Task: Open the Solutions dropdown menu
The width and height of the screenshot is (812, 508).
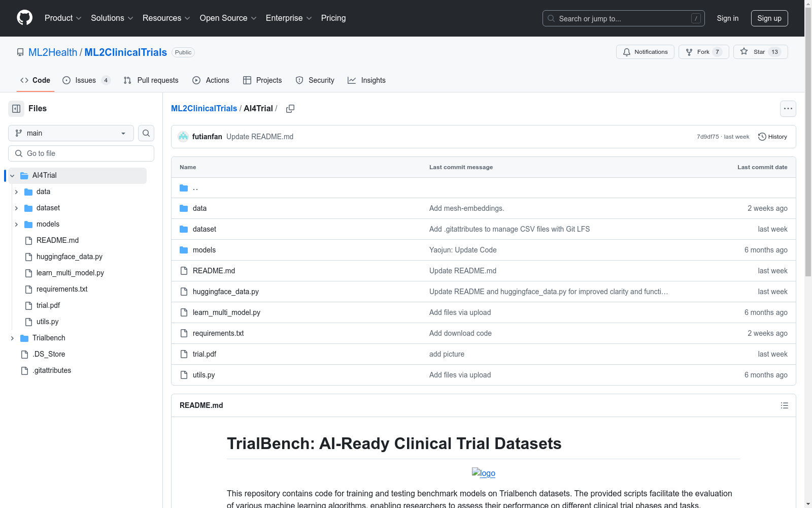Action: [x=112, y=18]
